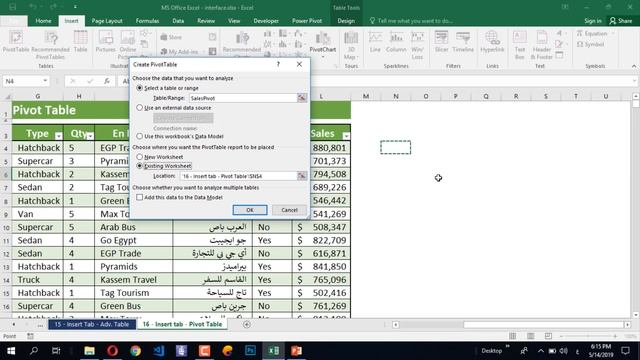This screenshot has width=640, height=360.
Task: Insert a Column sparkline
Action: click(x=396, y=42)
